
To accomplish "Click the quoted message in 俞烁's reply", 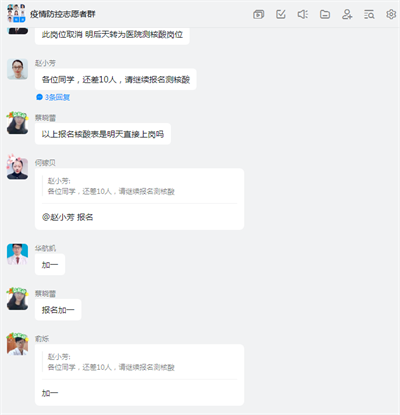I will (111, 362).
